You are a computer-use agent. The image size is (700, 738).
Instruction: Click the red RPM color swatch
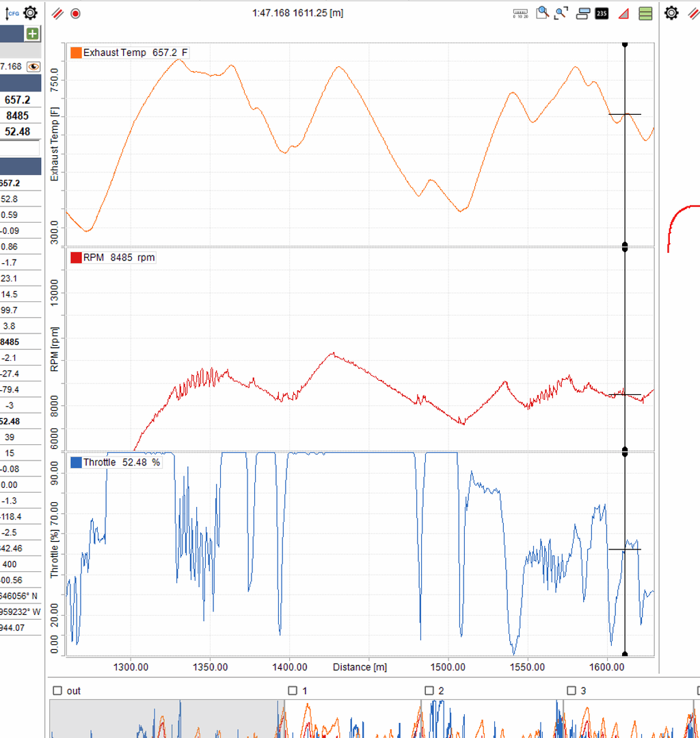(x=76, y=258)
